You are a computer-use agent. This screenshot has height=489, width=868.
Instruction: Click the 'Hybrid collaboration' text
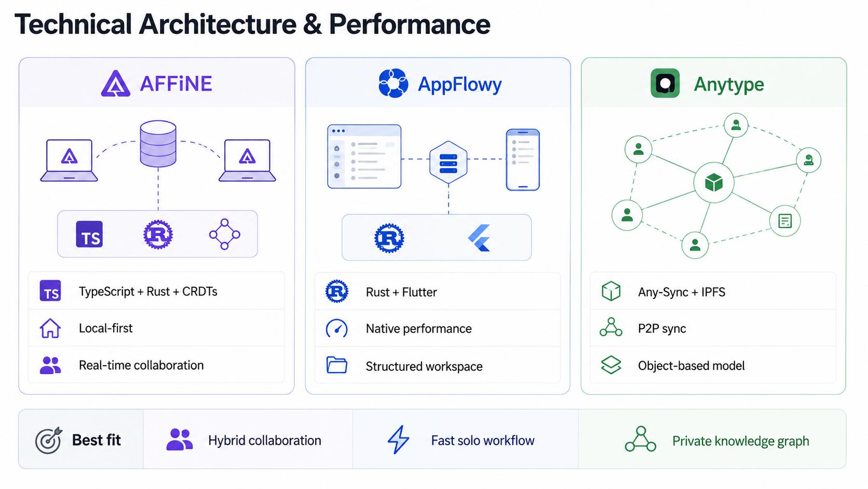265,441
